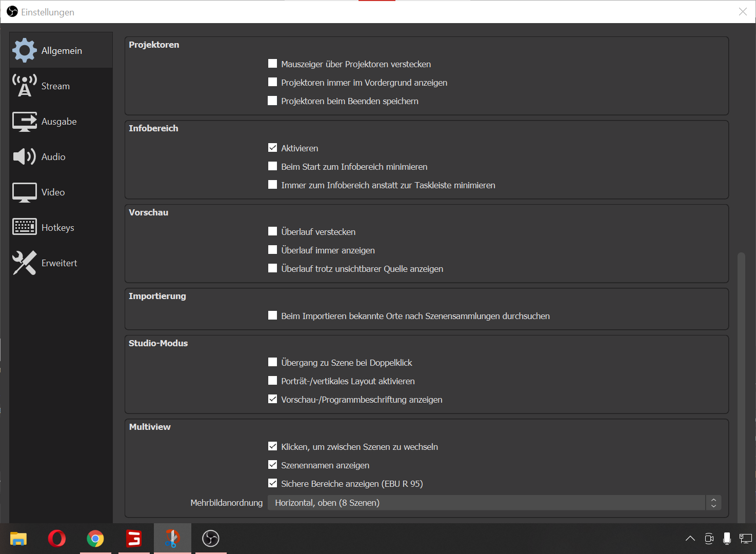Expand hidden system tray icons

tap(690, 538)
